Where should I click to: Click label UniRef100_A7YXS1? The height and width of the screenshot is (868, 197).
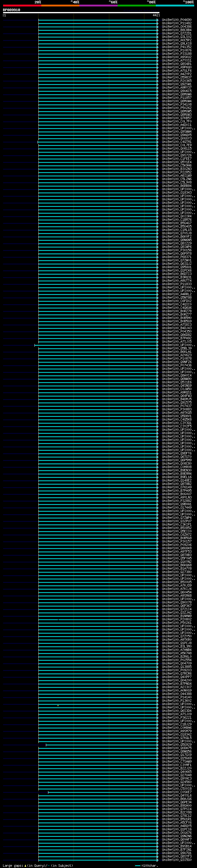[x=176, y=60]
